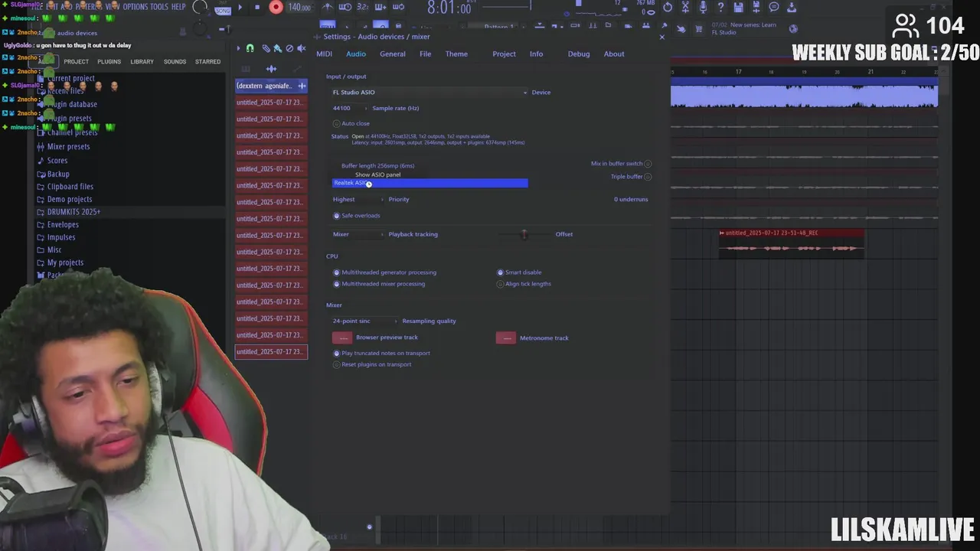Click the Browser preview track selector
The image size is (980, 551).
click(342, 337)
